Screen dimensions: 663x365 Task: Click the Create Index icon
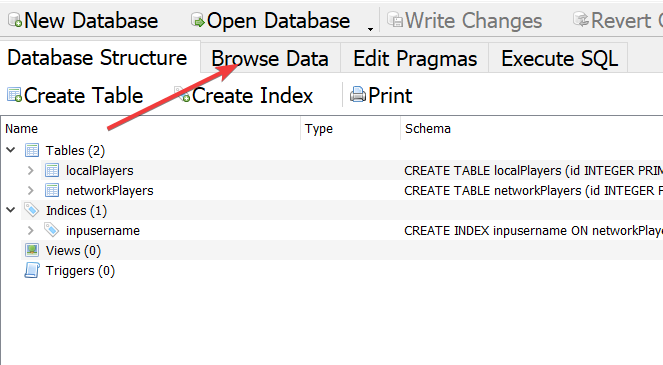182,95
